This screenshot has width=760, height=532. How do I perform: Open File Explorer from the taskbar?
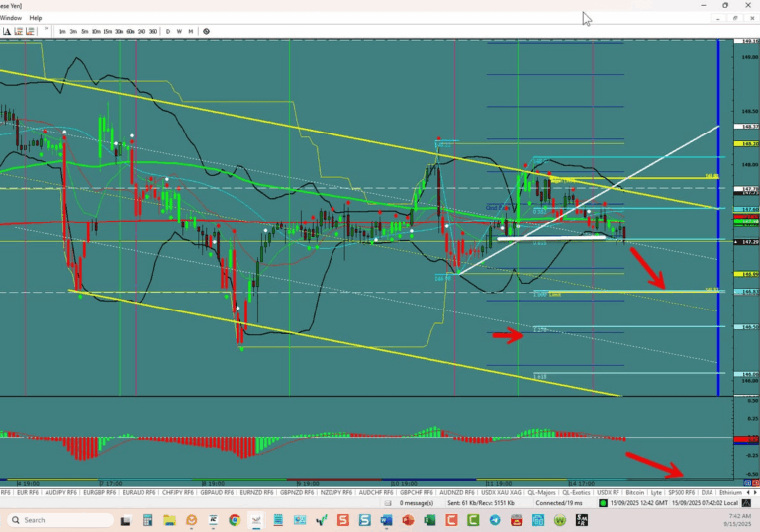(x=169, y=520)
